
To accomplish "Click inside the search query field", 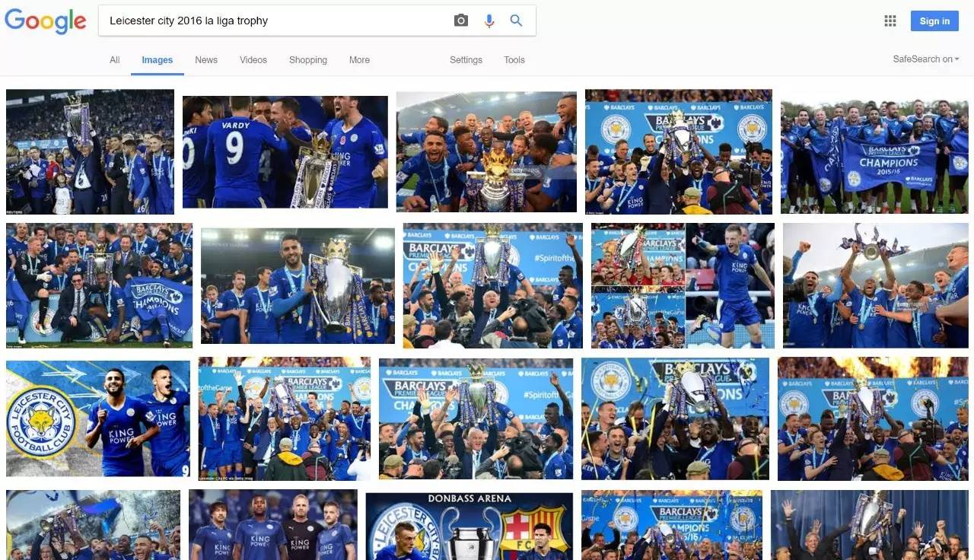I will point(278,21).
